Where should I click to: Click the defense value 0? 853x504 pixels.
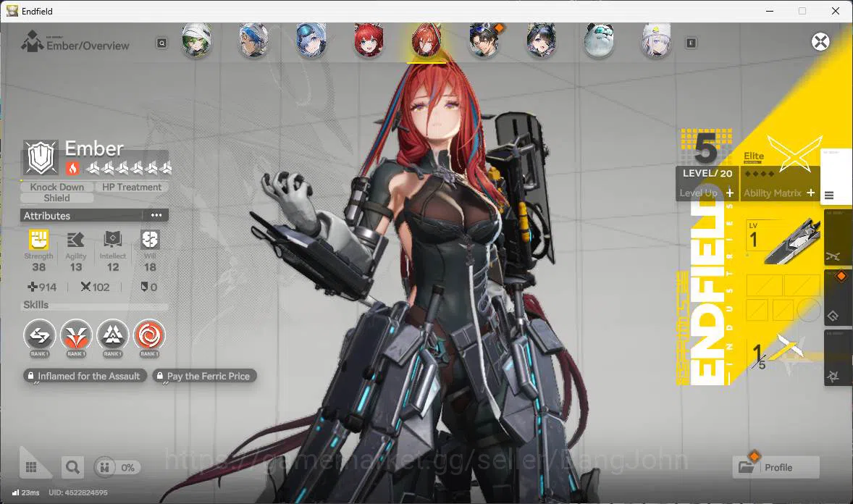149,287
